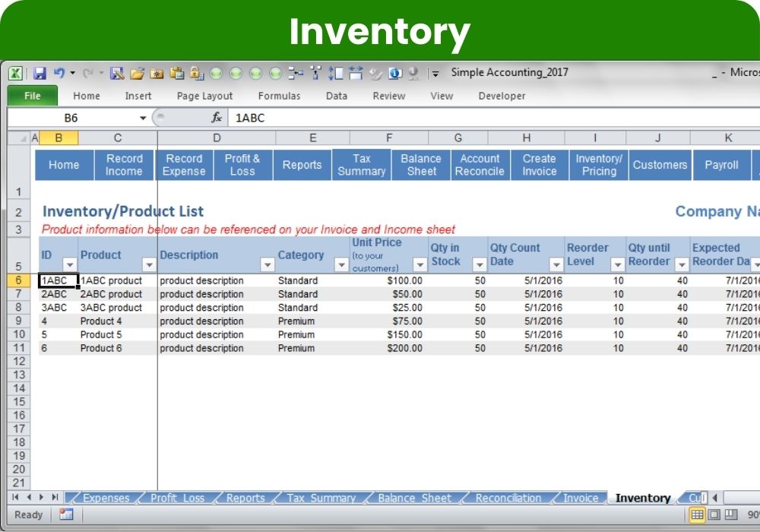The width and height of the screenshot is (760, 532).
Task: Open the Category column filter dropdown
Action: point(341,264)
